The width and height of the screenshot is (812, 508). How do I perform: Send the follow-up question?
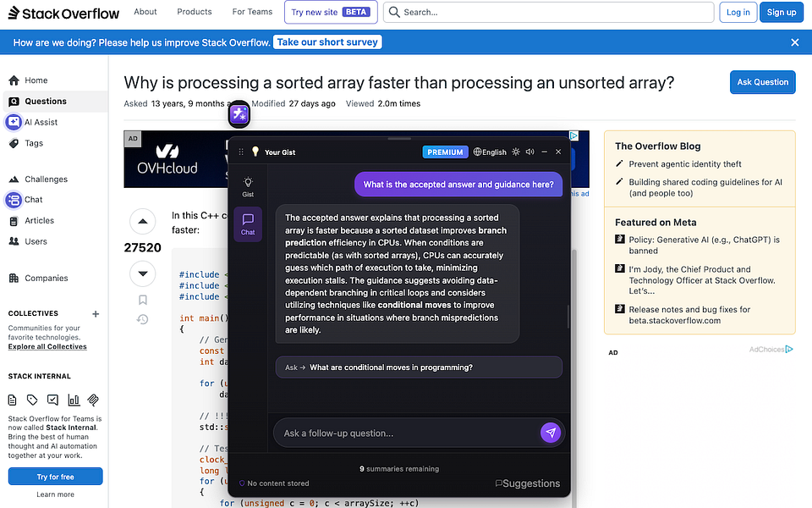click(551, 433)
